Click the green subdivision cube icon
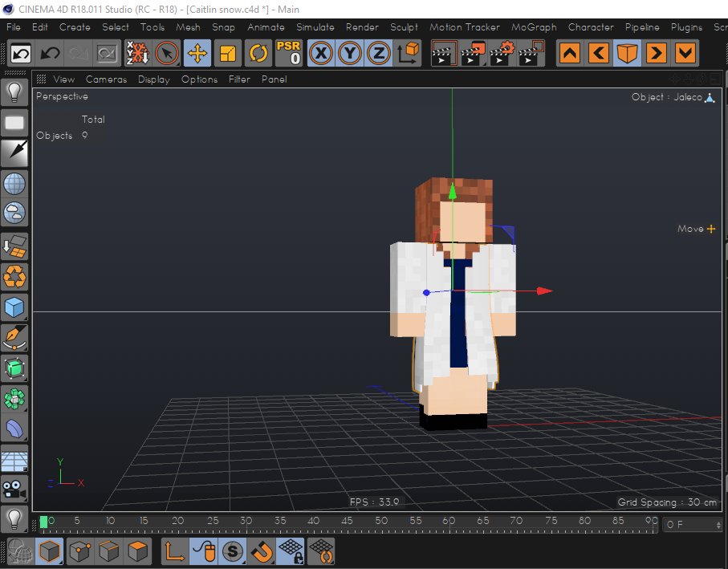 click(x=14, y=368)
